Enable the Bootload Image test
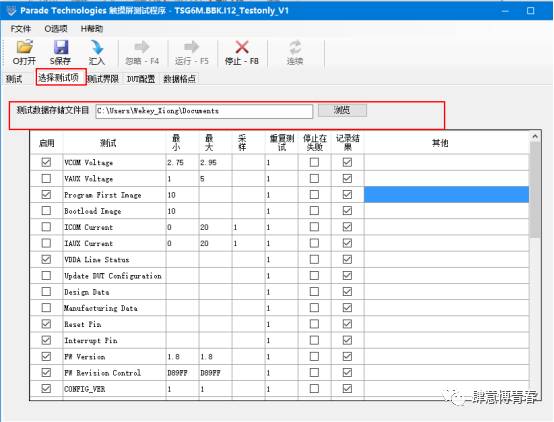 [46, 211]
